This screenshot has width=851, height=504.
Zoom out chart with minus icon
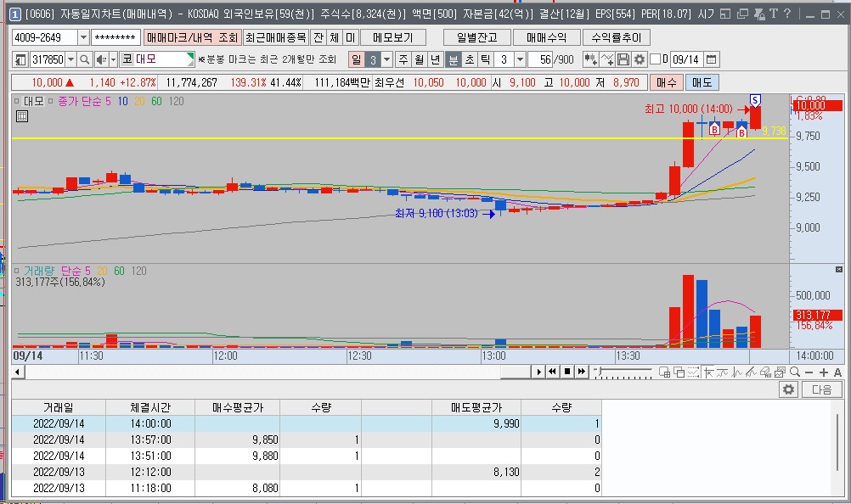809,372
